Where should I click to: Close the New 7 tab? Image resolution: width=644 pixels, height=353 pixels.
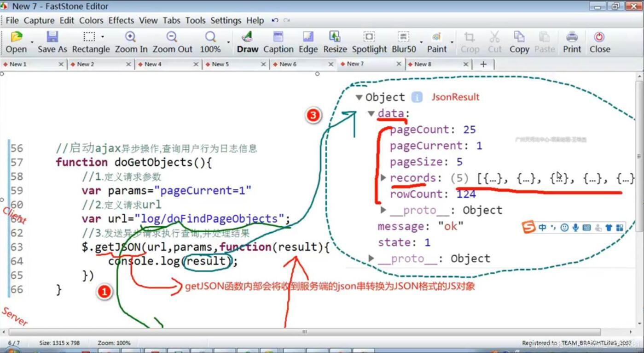click(399, 64)
